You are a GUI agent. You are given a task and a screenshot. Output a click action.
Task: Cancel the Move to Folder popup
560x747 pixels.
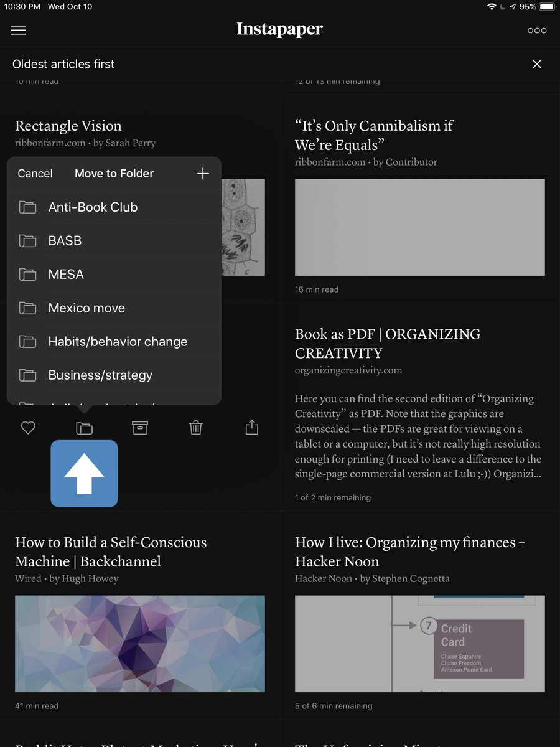(35, 174)
